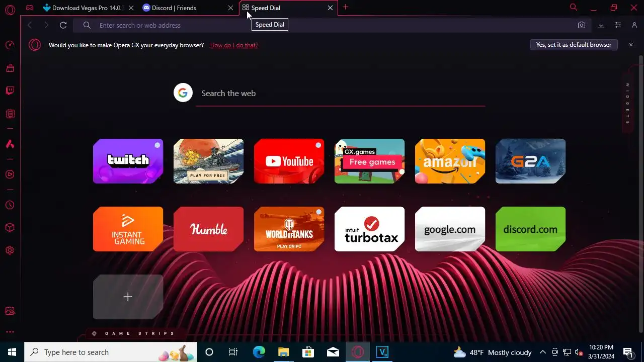The height and width of the screenshot is (362, 644).
Task: Open the discord.com tile
Action: click(x=530, y=229)
